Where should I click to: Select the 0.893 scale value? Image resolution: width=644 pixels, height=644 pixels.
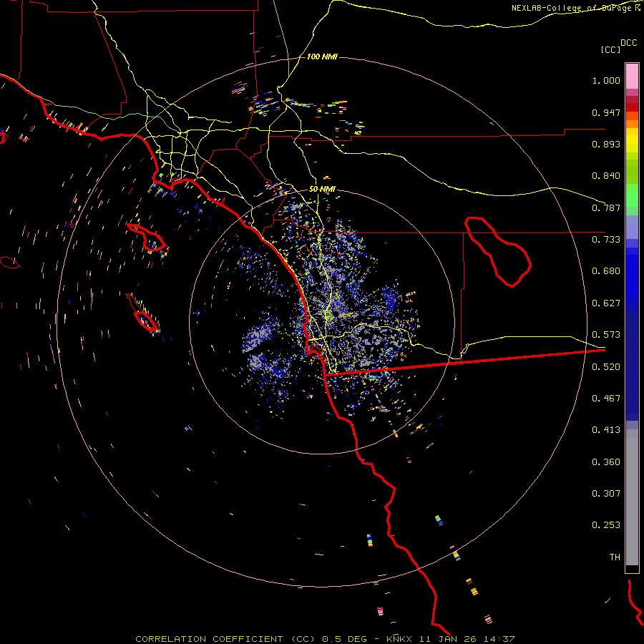[606, 144]
